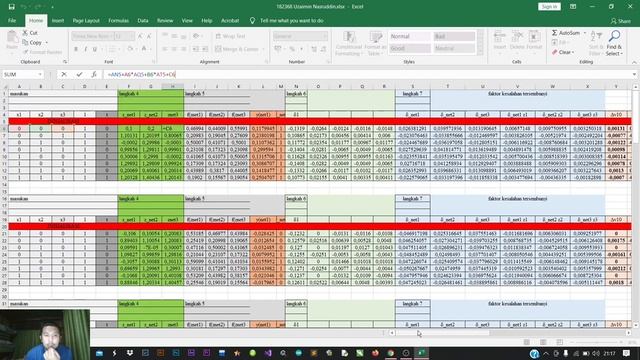Expand the formula bar arrow
Image resolution: width=640 pixels, height=360 pixels.
tap(634, 74)
